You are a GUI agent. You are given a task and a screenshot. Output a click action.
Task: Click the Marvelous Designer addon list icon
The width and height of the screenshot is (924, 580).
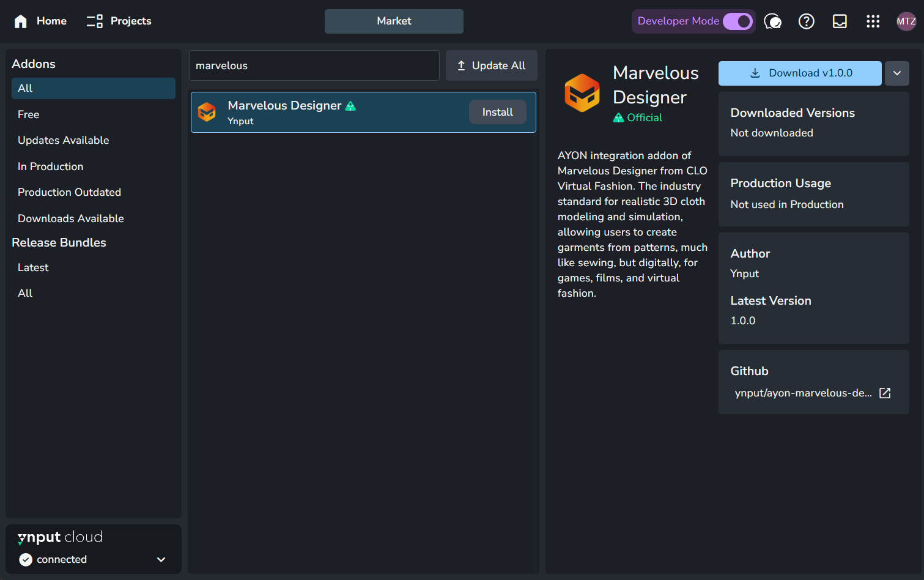pyautogui.click(x=207, y=112)
